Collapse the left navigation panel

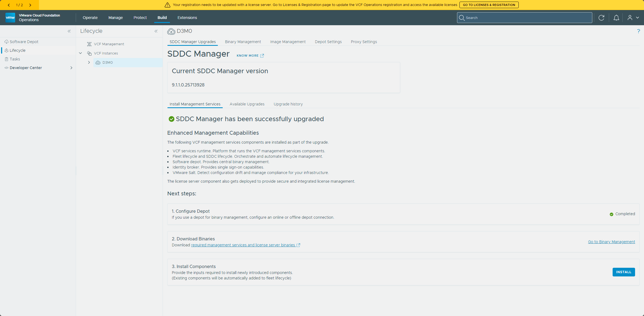69,31
